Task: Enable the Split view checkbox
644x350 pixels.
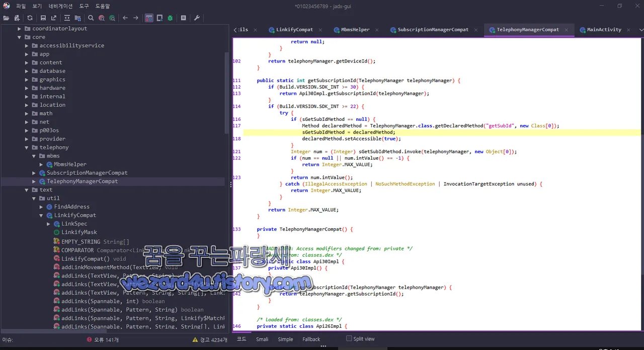Action: pos(349,339)
